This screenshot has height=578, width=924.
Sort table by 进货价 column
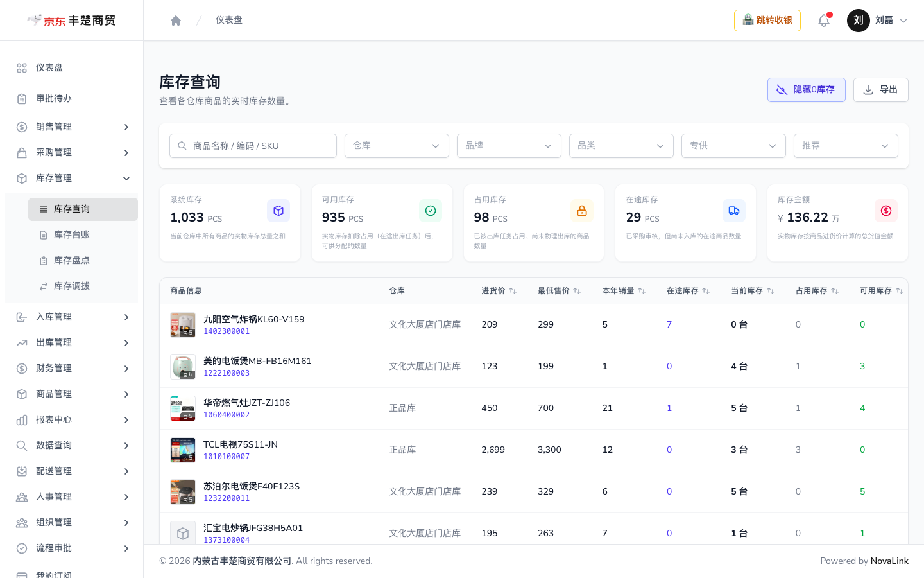(x=499, y=291)
